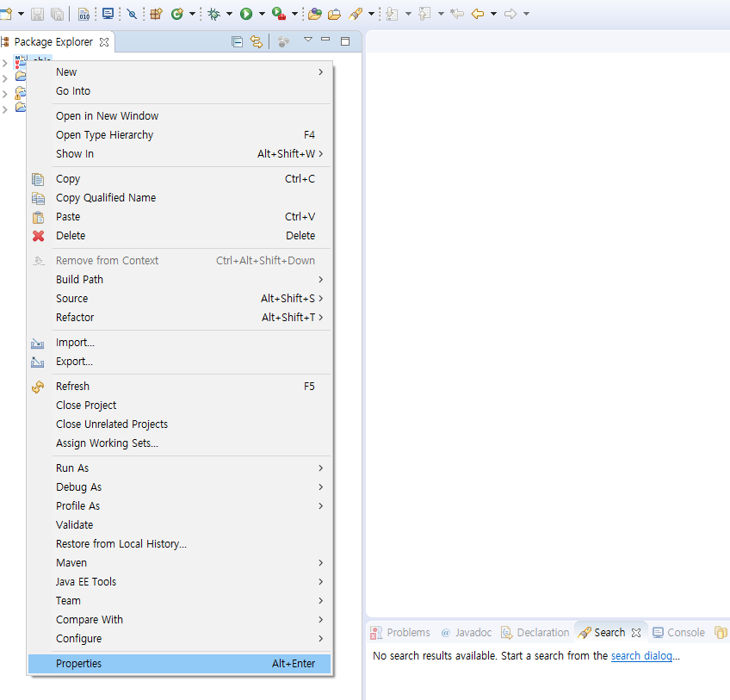Open the New Java Class dropdown arrow
The height and width of the screenshot is (700, 730).
point(192,14)
